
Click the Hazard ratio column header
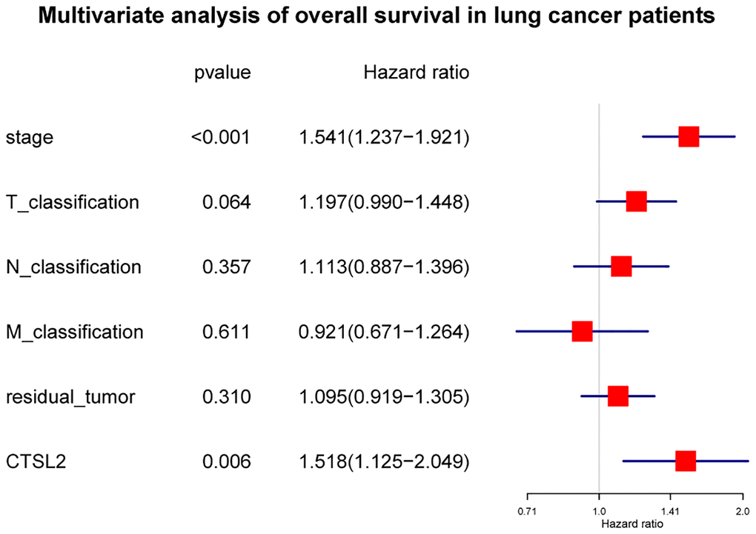point(417,73)
